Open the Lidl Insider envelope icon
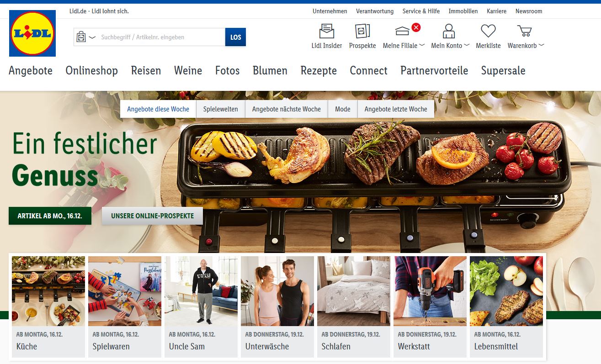The image size is (601, 364). point(326,32)
